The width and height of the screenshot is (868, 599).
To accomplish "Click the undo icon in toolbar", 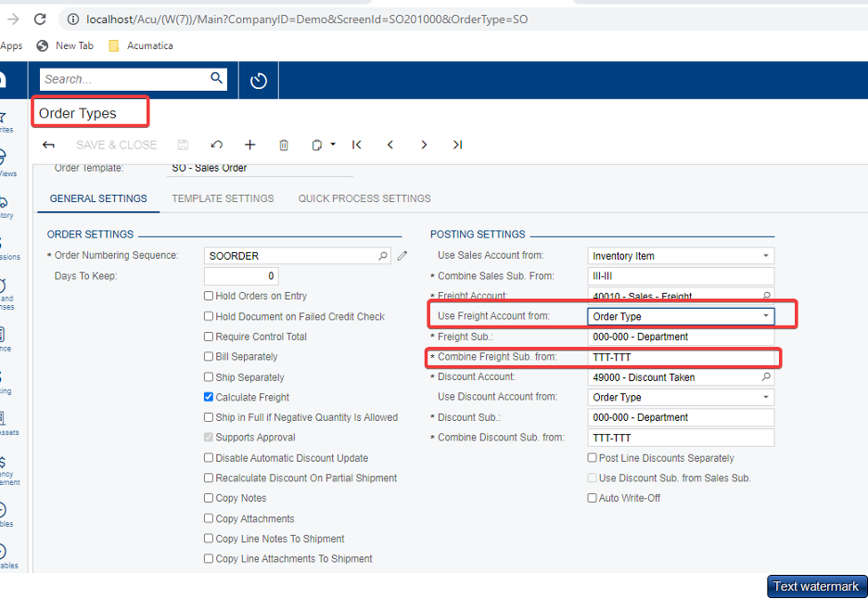I will pos(216,145).
